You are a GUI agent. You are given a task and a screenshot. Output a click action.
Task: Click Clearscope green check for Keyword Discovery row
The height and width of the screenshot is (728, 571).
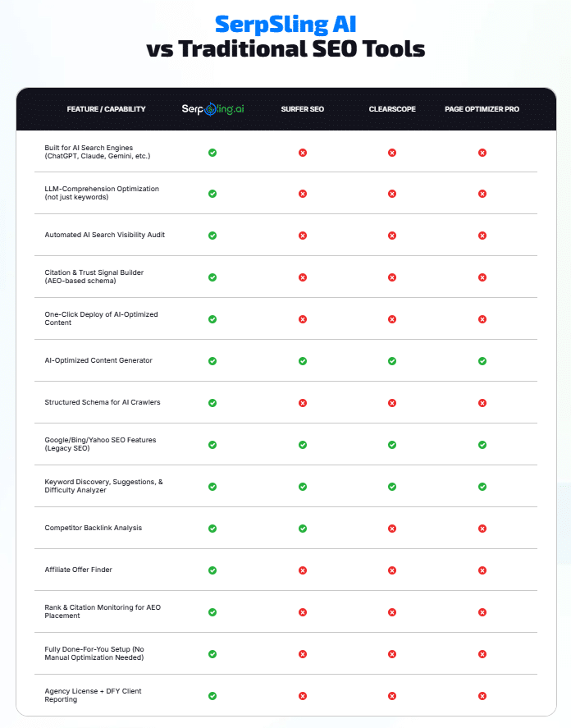coord(392,486)
